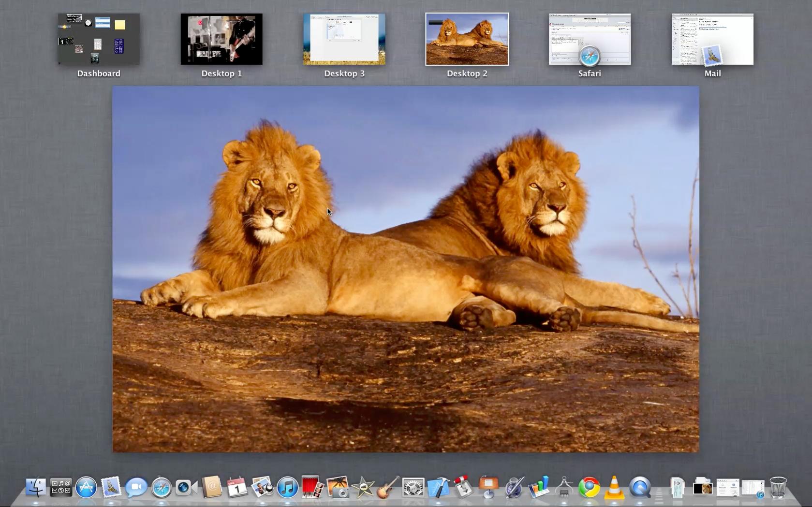Open the red-handled Transmission icon in the Dock

click(463, 487)
